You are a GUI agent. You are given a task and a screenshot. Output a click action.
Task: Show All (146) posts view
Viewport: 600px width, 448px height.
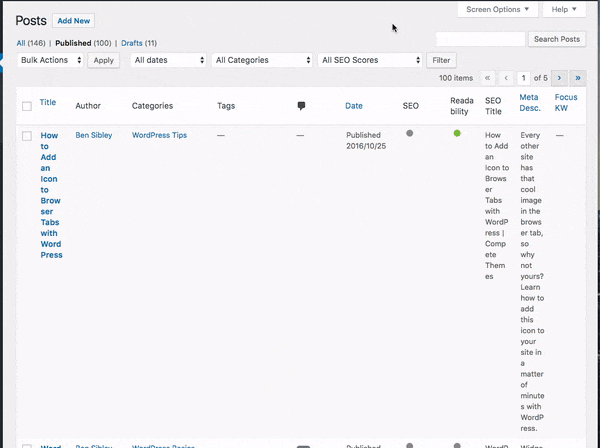[31, 43]
